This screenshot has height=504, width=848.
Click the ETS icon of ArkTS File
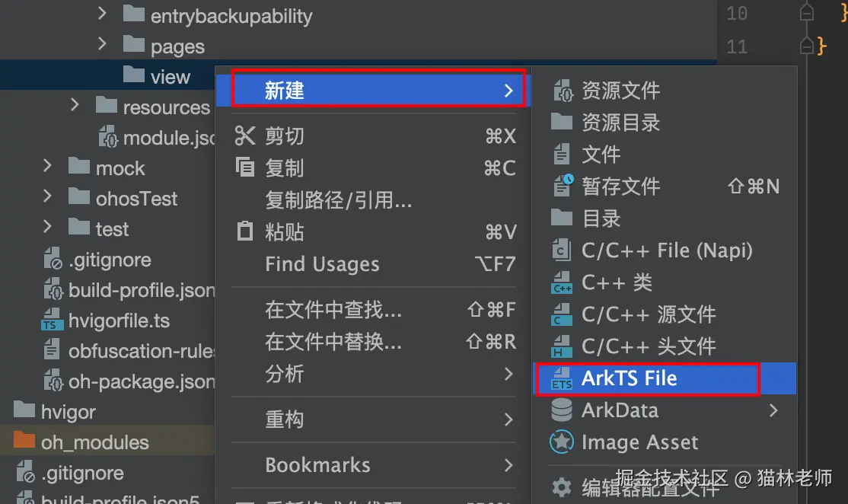coord(561,378)
